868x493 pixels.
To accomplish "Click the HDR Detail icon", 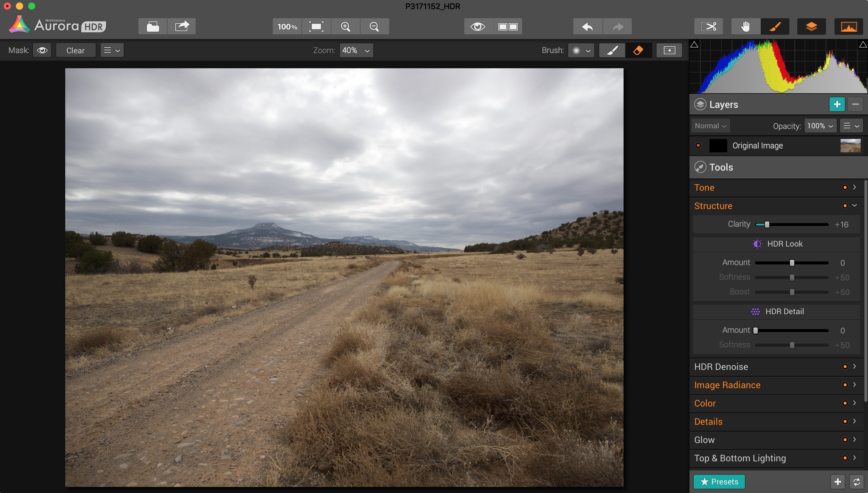I will [x=755, y=312].
